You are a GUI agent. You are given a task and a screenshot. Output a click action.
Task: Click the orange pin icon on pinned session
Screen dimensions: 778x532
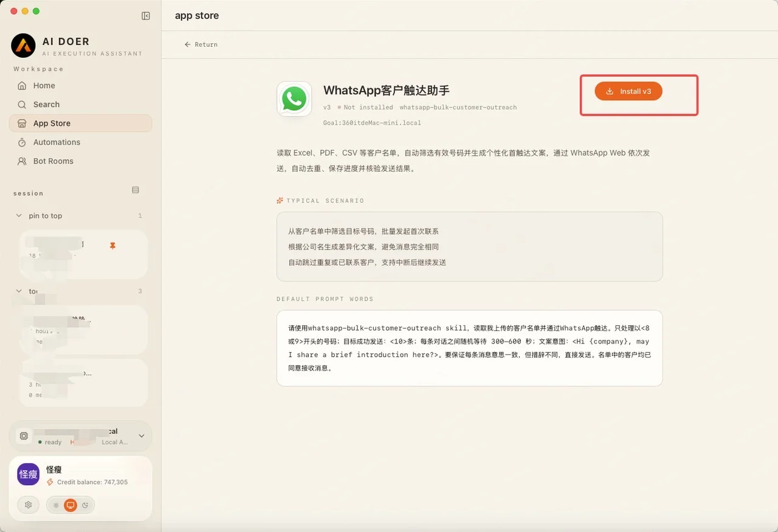(x=112, y=246)
